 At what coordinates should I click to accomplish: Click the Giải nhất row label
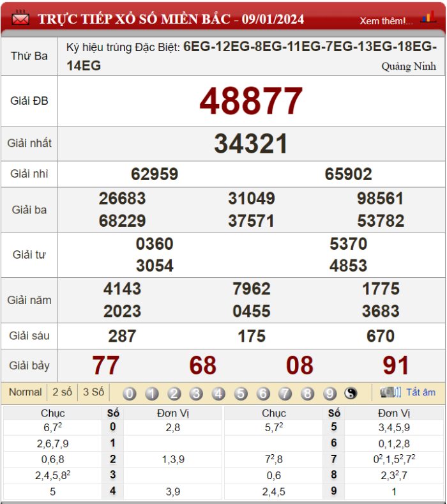pyautogui.click(x=29, y=143)
